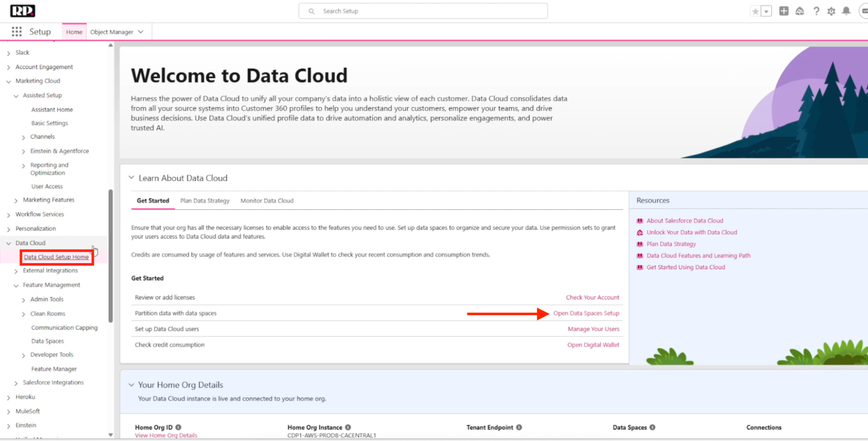Open the App Launcher grid icon
The image size is (868, 441).
click(x=17, y=32)
